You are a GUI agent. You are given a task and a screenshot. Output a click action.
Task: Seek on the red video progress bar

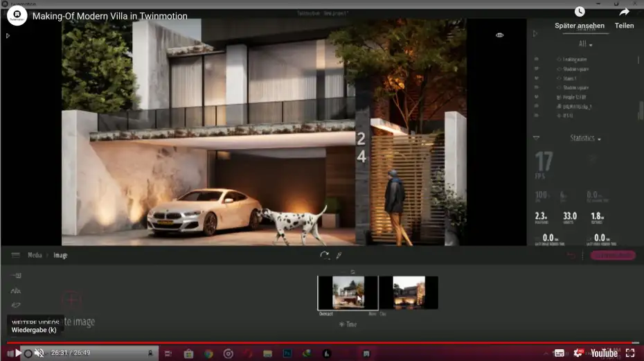(x=323, y=342)
